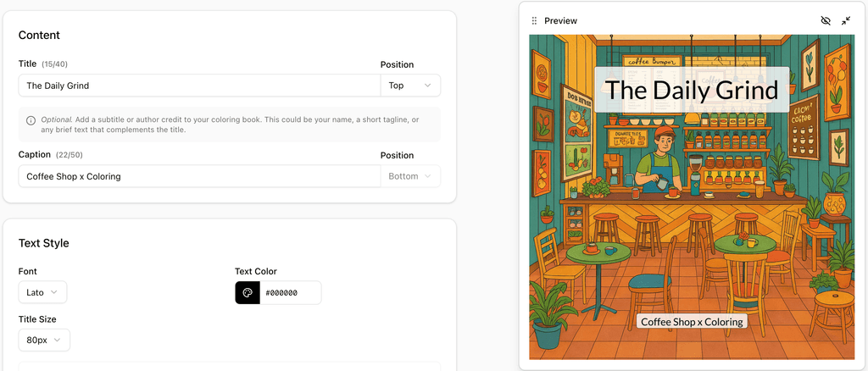This screenshot has width=868, height=371.
Task: Hide the preview with the eye-slash icon
Action: tap(826, 20)
